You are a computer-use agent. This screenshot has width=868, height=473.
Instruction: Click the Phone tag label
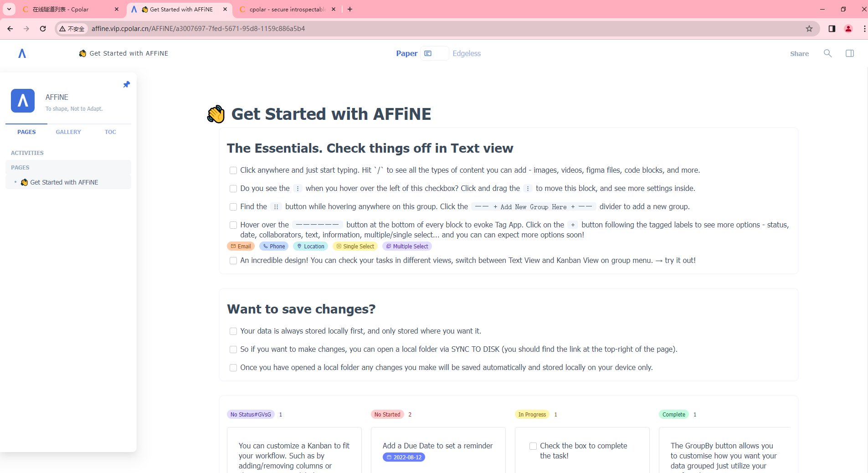(x=274, y=246)
